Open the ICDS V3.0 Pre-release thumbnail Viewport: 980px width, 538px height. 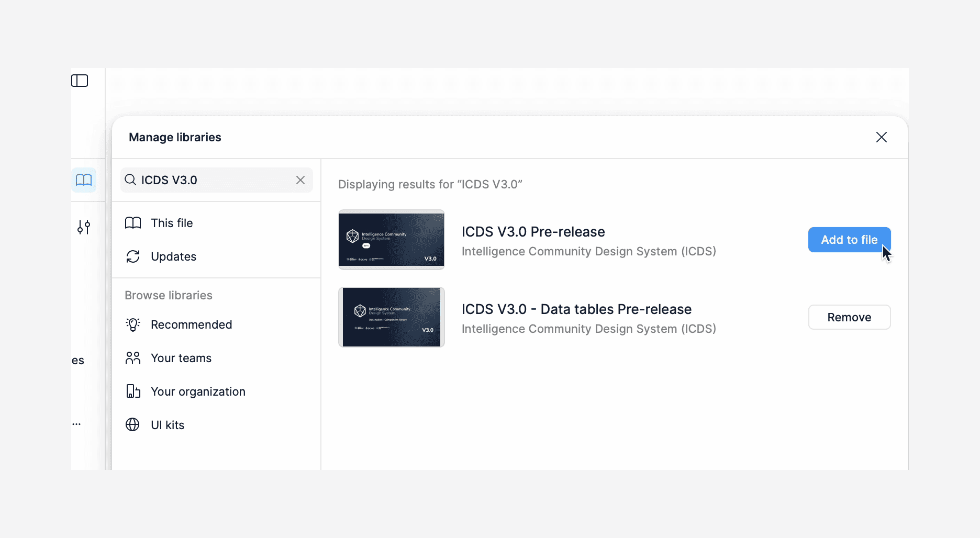coord(391,240)
